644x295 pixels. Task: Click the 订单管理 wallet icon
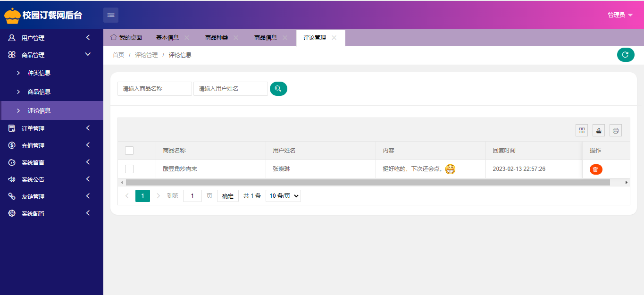point(12,128)
